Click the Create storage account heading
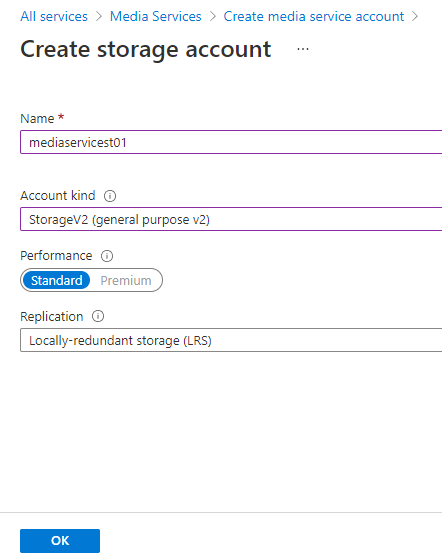The image size is (442, 560). 146,49
